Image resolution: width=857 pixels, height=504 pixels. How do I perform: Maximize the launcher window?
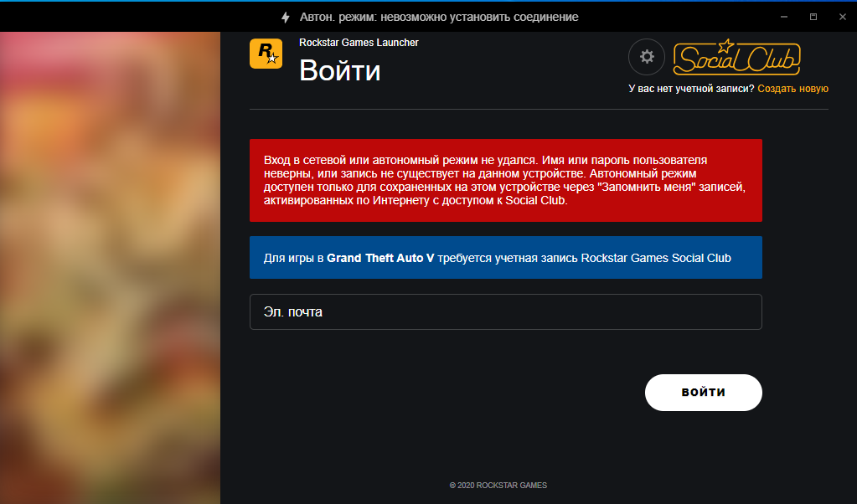pyautogui.click(x=813, y=17)
